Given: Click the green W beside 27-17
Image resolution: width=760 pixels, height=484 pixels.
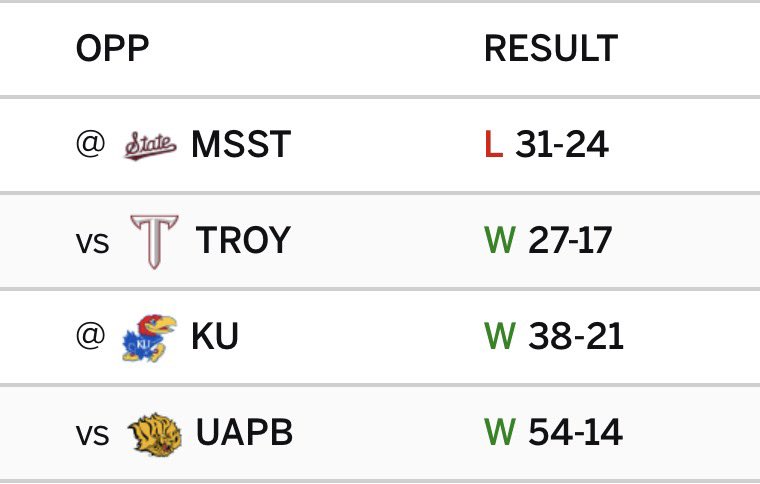Looking at the screenshot, I should click(x=500, y=240).
